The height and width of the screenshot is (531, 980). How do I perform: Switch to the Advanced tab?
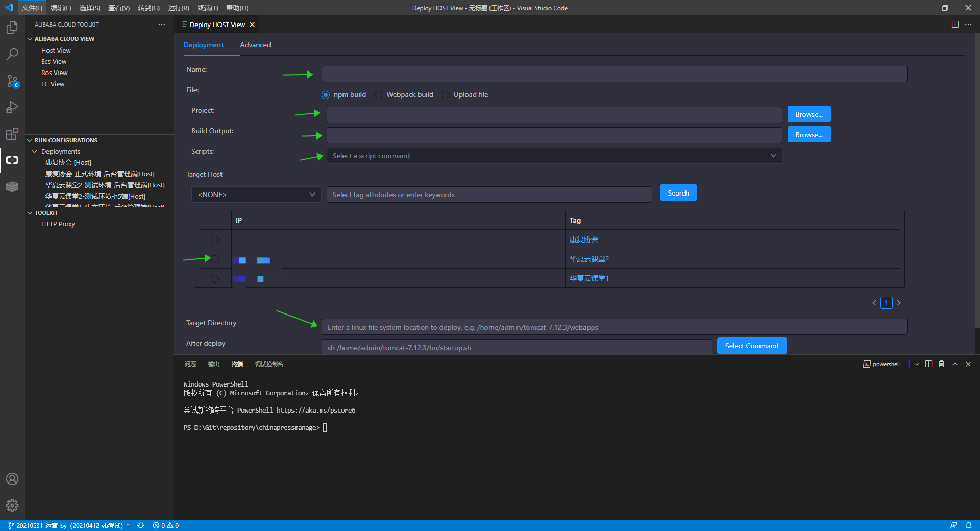pos(255,45)
